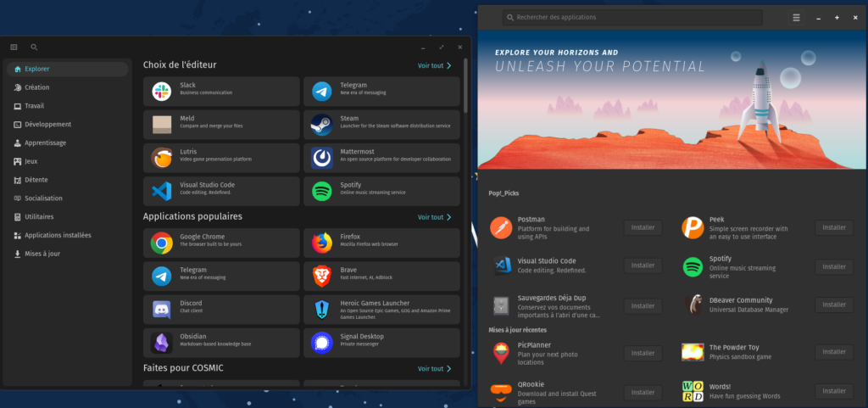
Task: Open the Brave browser icon
Action: coord(321,277)
